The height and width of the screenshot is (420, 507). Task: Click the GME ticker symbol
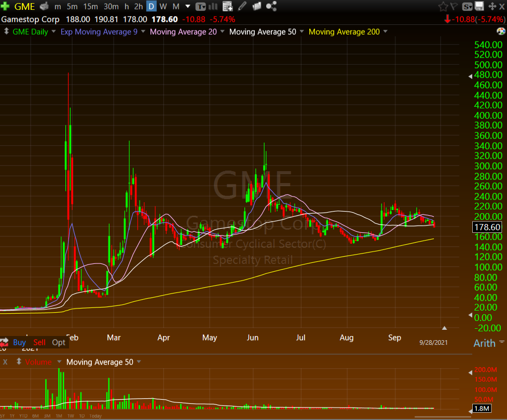coord(24,6)
